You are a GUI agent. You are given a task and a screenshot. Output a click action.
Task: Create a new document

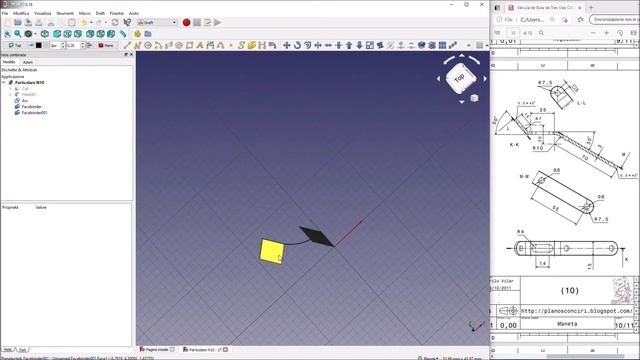coord(7,22)
